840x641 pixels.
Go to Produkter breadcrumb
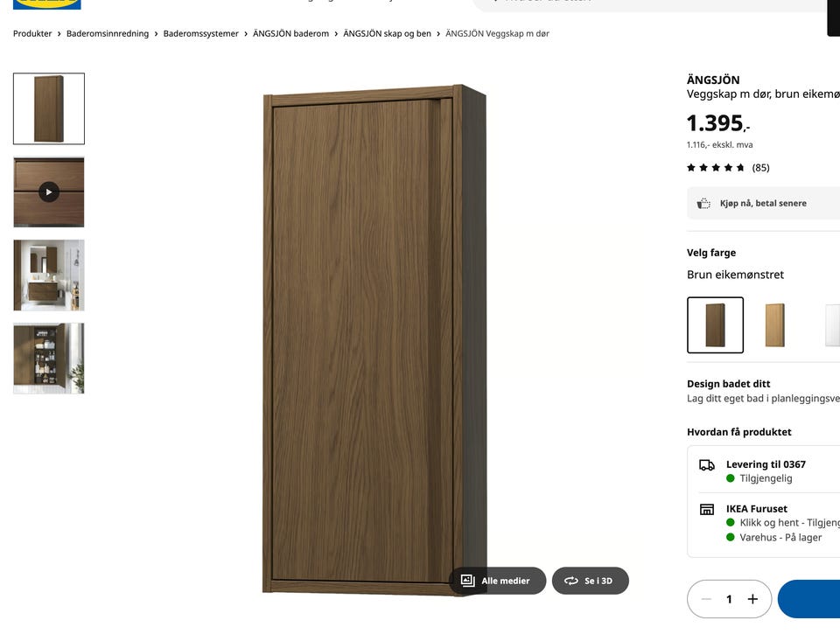(x=32, y=33)
